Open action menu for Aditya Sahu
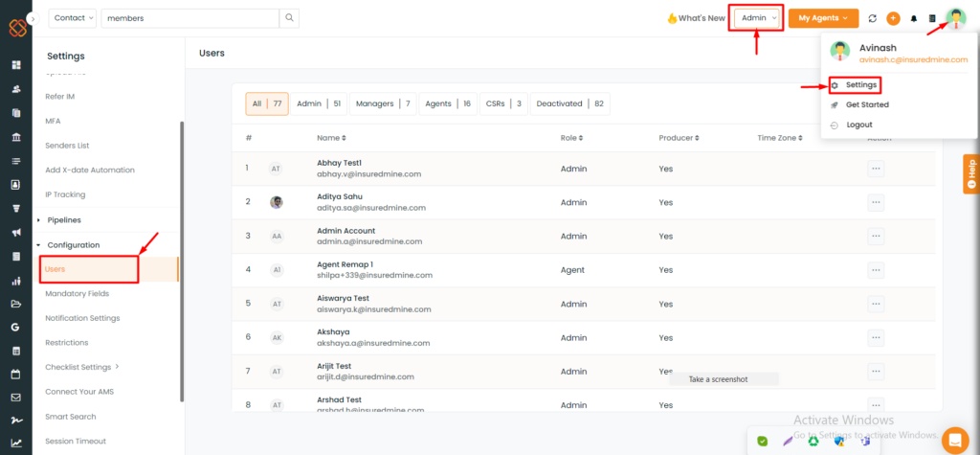 (x=876, y=202)
